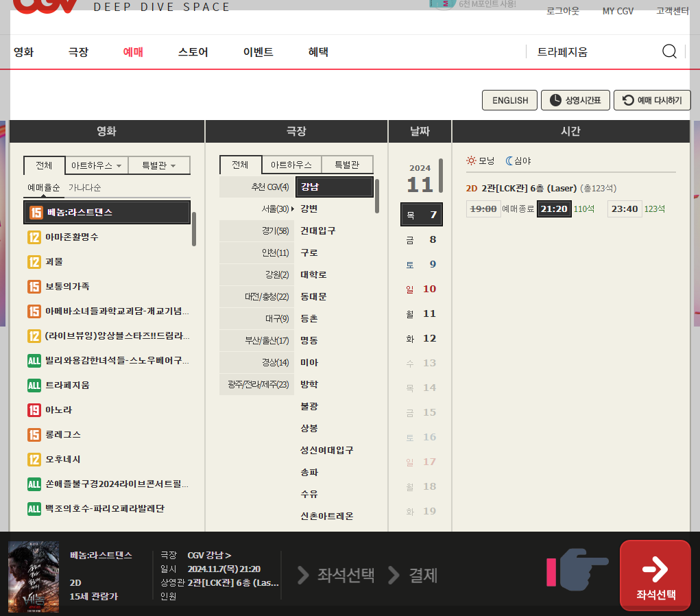Click the CGV 강남 > theater link
The image size is (700, 616).
(x=209, y=555)
